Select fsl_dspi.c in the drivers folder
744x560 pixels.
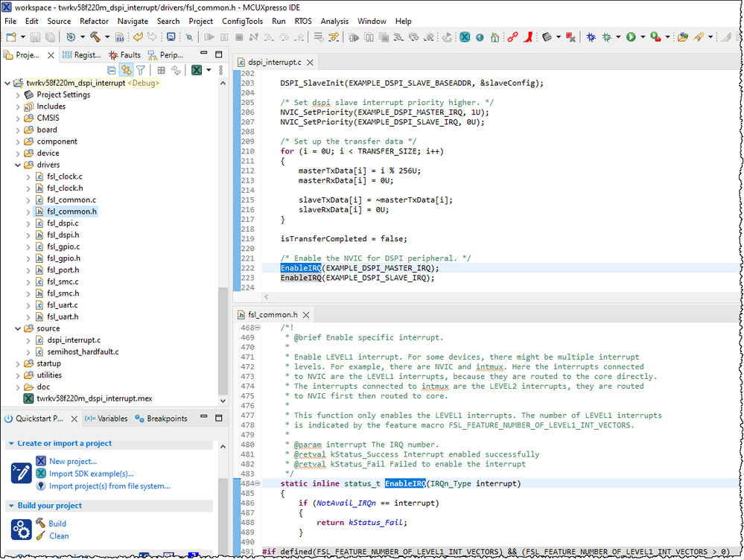click(63, 223)
